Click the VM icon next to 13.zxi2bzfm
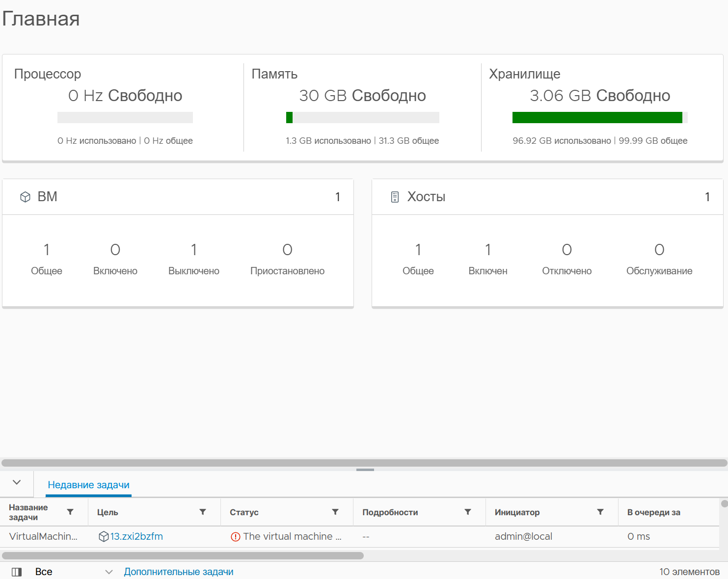This screenshot has height=579, width=728. point(104,536)
